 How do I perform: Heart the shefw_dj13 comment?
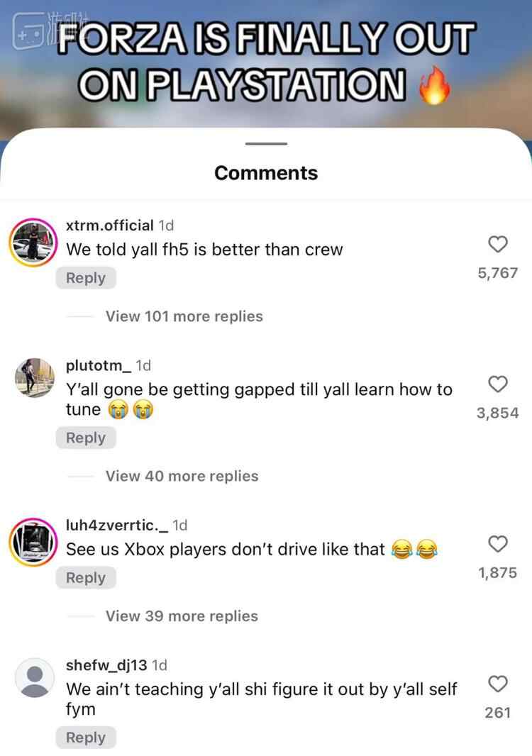tap(498, 684)
